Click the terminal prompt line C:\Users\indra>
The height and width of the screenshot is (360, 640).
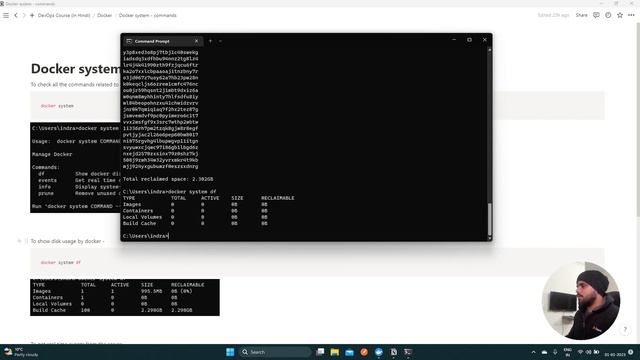146,236
